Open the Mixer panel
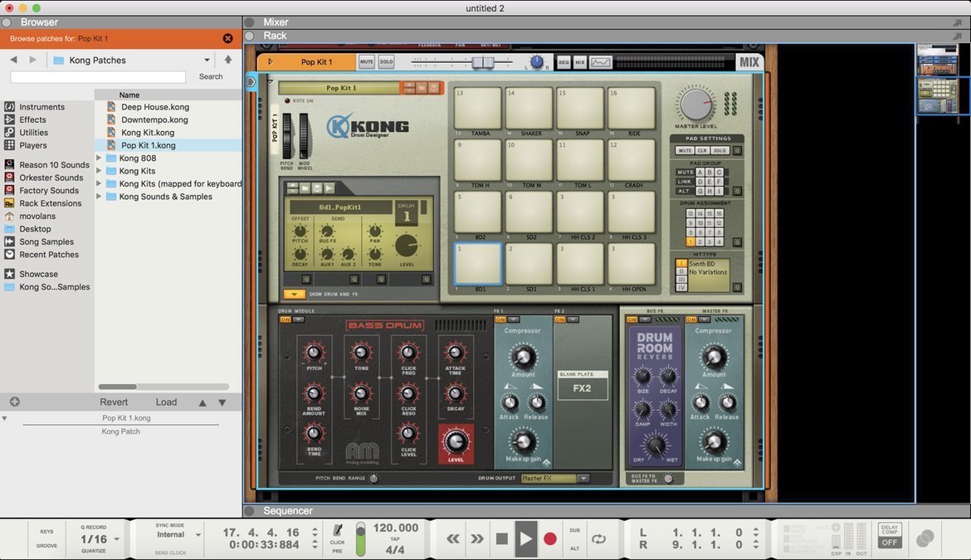This screenshot has height=560, width=971. pyautogui.click(x=276, y=22)
